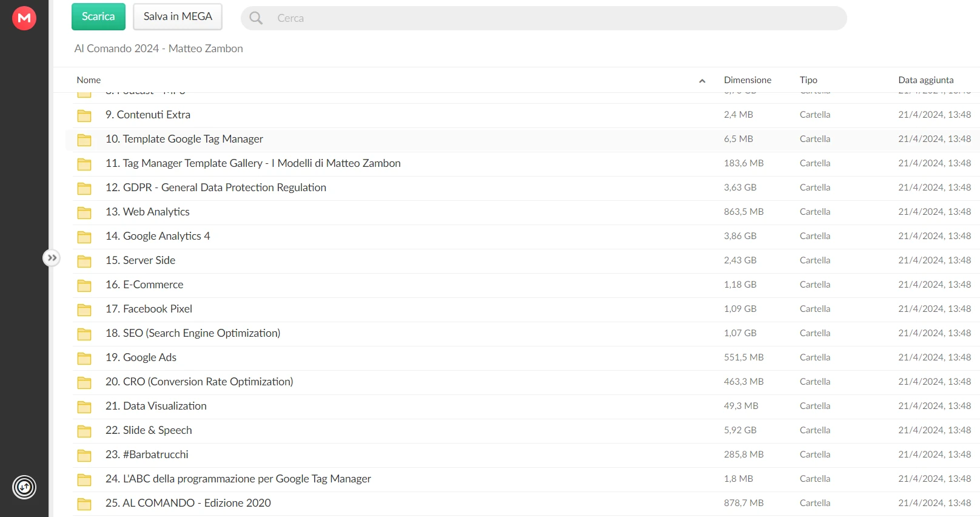Screen dimensions: 980x517
Task: Select the name 22. Slide & Speech
Action: 149,430
